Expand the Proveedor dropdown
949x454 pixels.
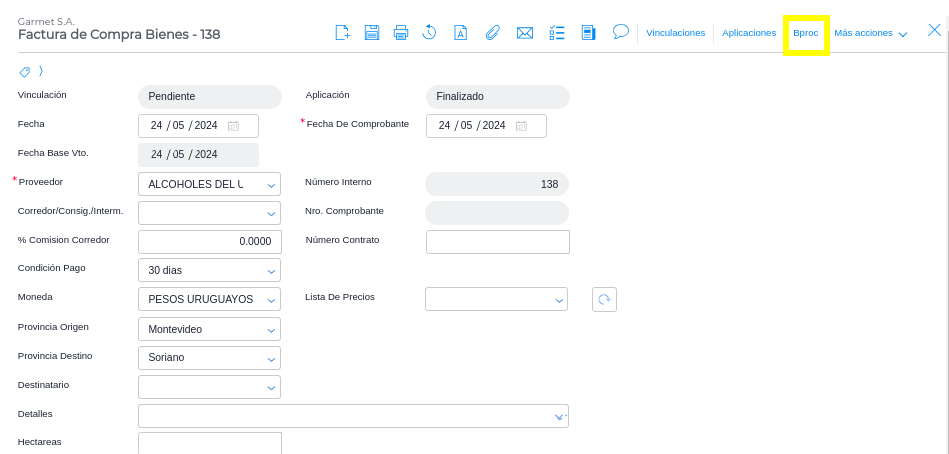click(x=272, y=185)
